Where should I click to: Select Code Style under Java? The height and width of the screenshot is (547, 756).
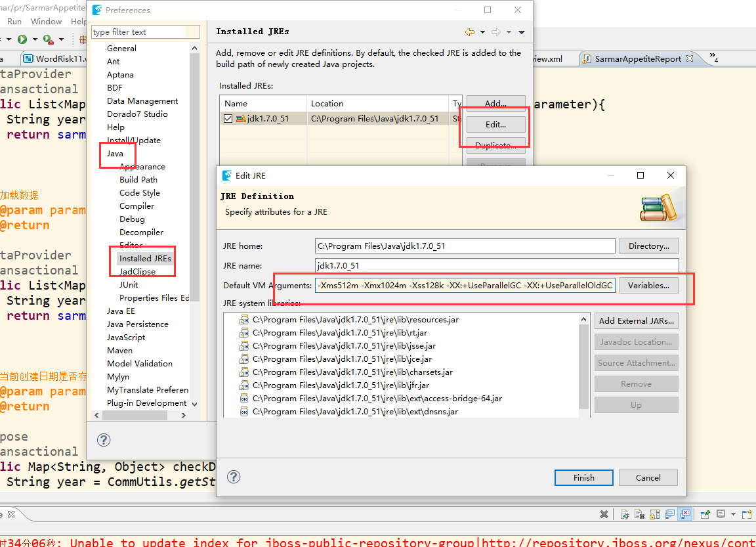140,193
